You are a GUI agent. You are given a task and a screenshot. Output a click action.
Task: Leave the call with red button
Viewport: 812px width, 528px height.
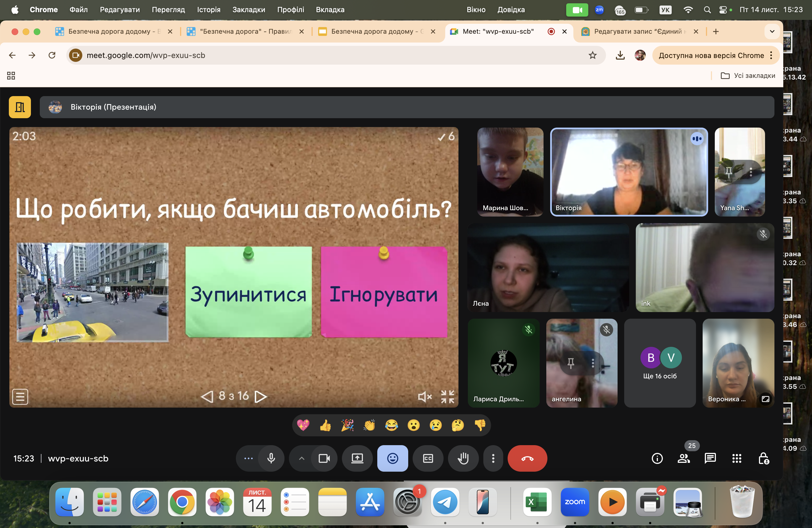527,458
